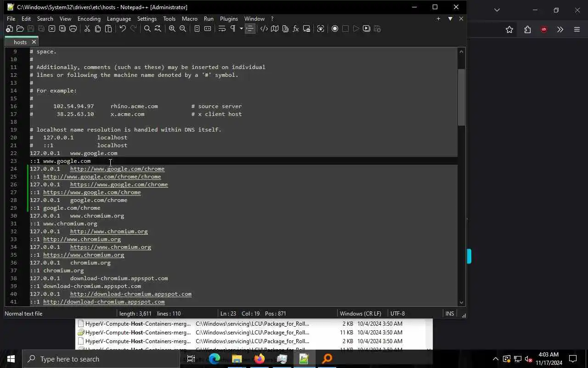Undo the last edit

coord(122,29)
